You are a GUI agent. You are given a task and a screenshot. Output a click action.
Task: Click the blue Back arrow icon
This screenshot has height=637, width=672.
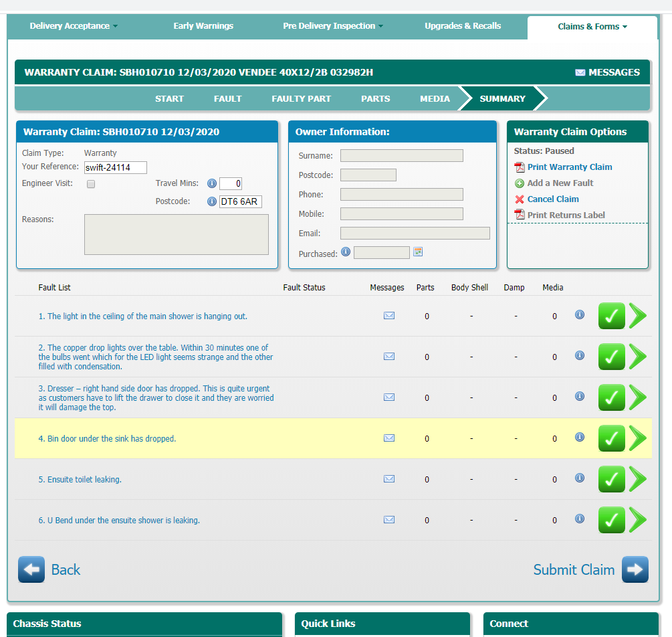31,569
